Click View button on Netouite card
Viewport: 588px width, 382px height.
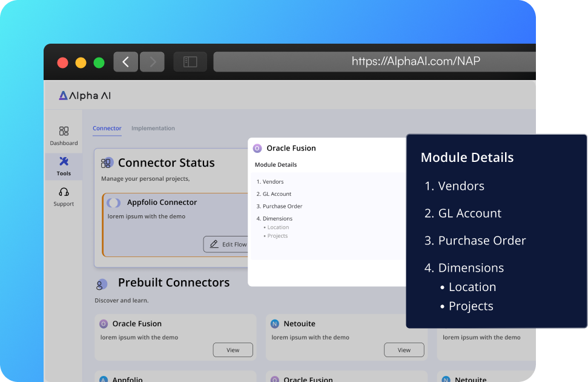pos(404,350)
